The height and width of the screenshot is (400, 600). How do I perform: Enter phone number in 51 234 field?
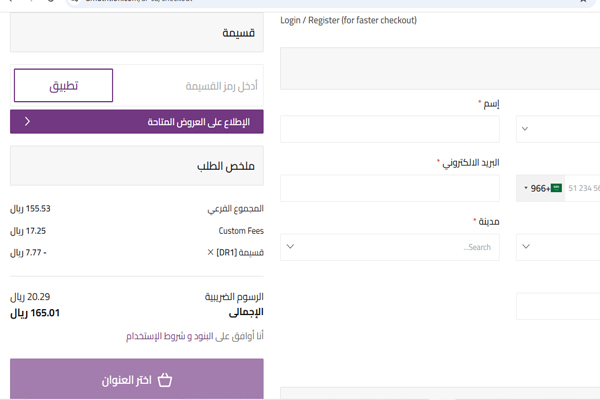pyautogui.click(x=583, y=188)
